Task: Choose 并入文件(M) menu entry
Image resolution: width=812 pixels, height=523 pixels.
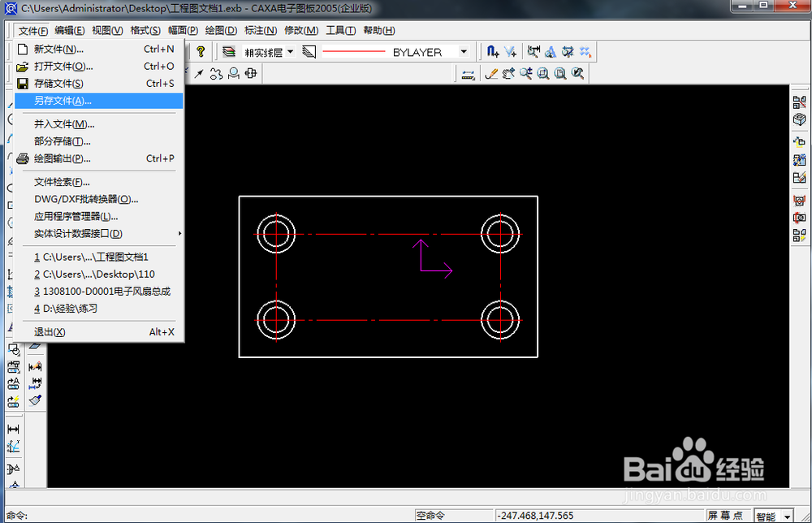Action: tap(99, 124)
